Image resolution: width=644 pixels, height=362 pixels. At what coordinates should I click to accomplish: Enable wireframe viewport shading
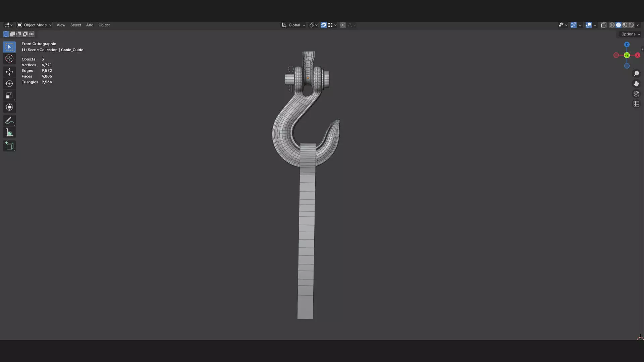pyautogui.click(x=612, y=25)
